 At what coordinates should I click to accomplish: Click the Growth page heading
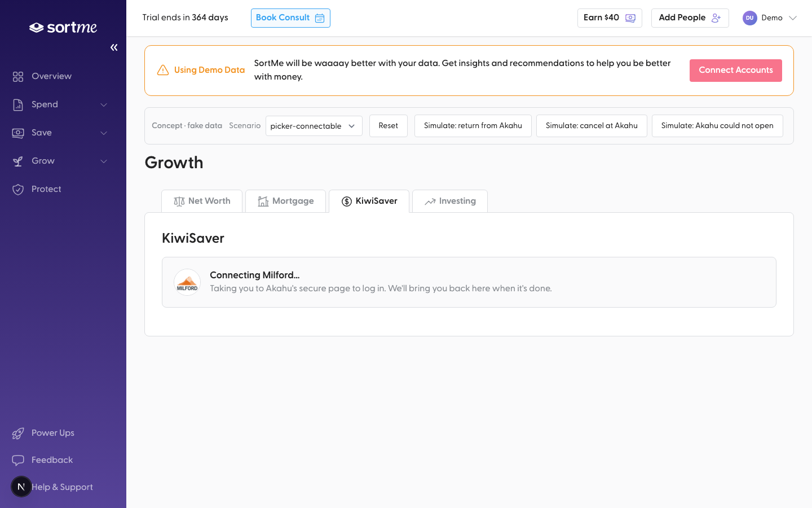pyautogui.click(x=174, y=163)
